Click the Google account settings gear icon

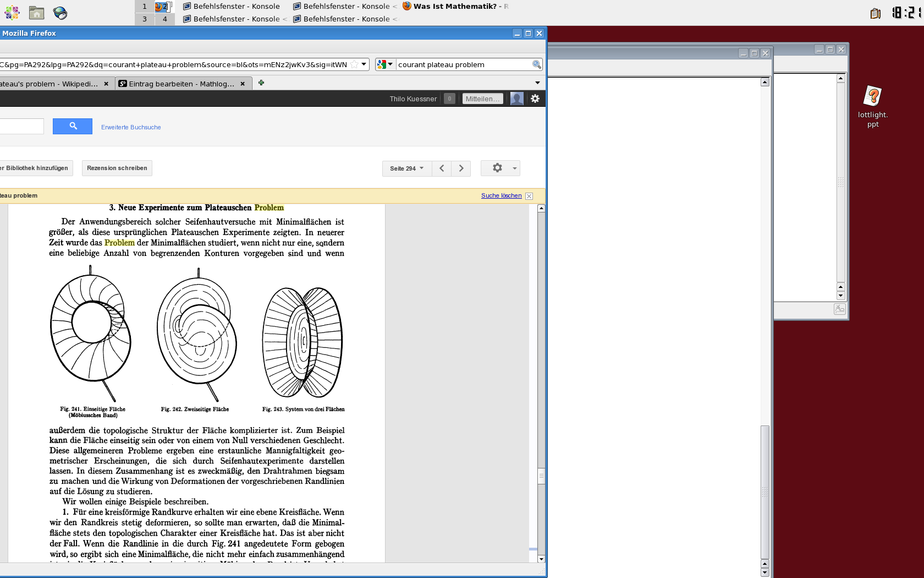click(x=535, y=99)
